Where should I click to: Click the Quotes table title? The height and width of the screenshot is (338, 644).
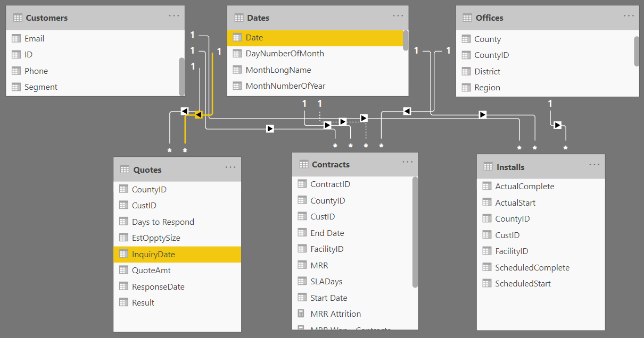point(147,170)
